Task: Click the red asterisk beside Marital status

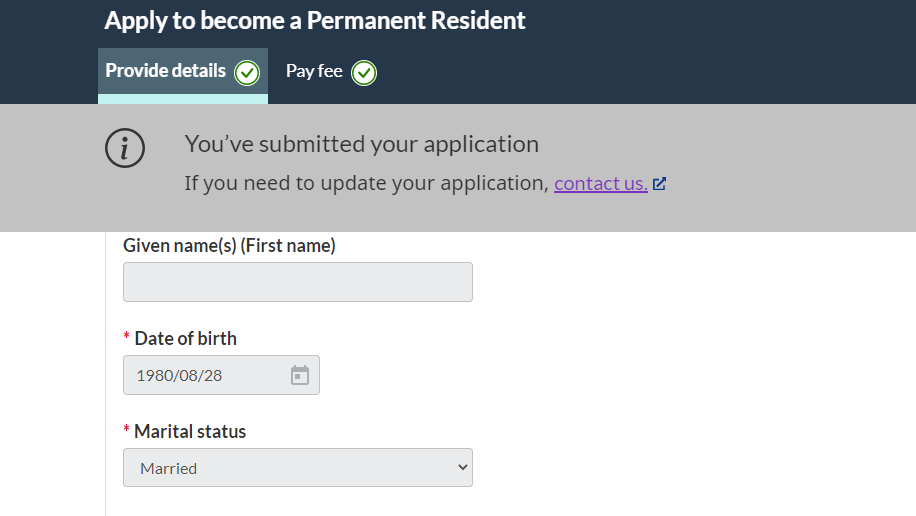Action: [x=127, y=431]
